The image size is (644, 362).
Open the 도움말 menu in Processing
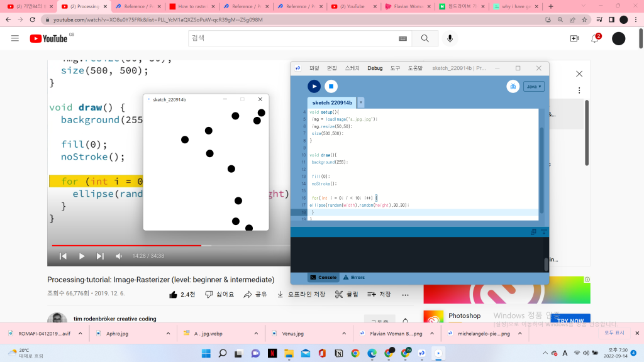[415, 68]
